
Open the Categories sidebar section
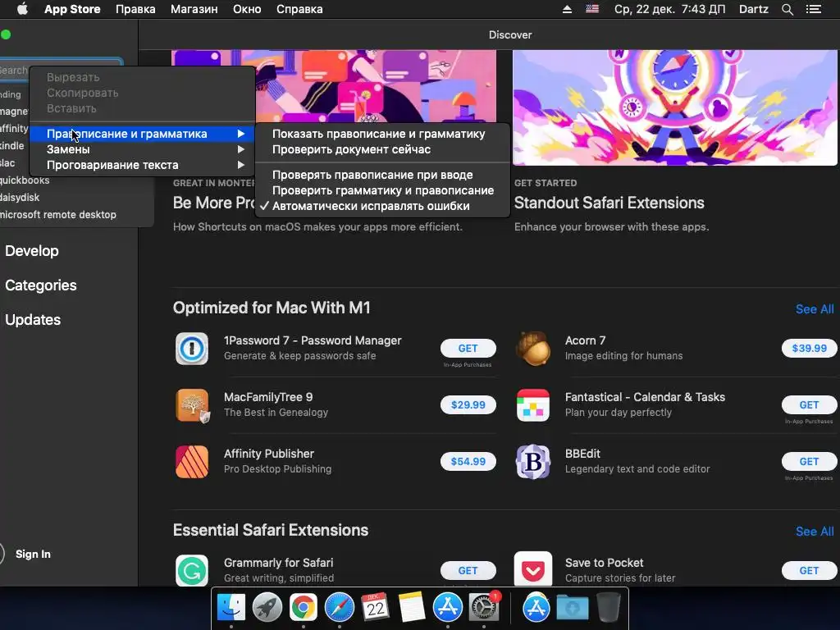click(41, 285)
